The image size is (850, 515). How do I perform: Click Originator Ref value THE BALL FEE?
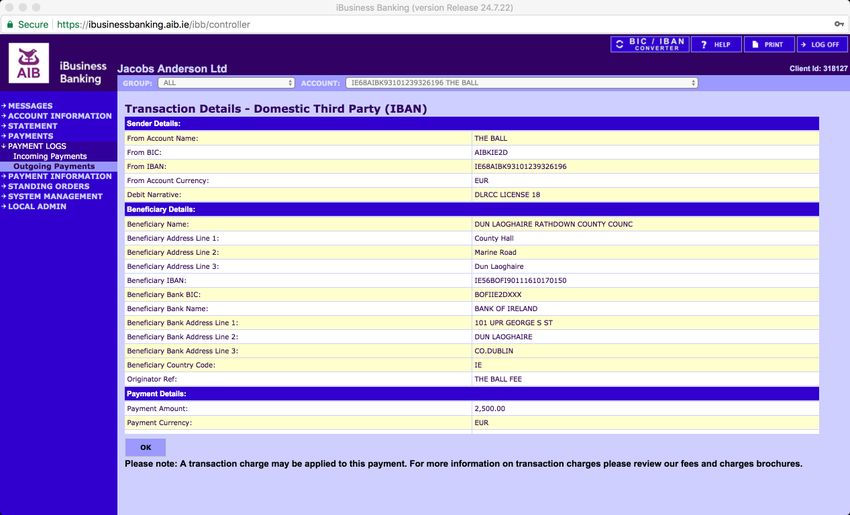tap(498, 379)
